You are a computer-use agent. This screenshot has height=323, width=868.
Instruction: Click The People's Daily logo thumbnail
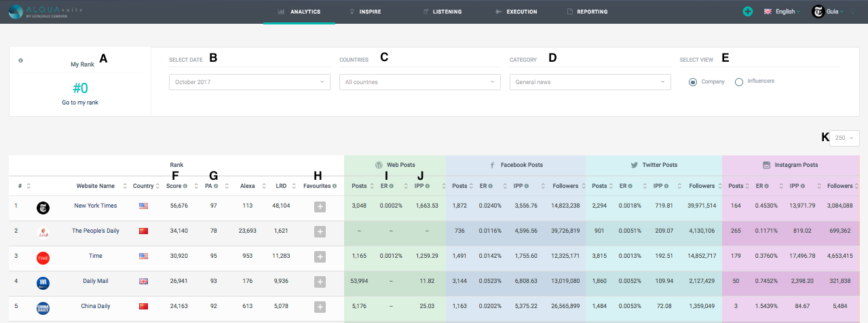click(x=43, y=233)
